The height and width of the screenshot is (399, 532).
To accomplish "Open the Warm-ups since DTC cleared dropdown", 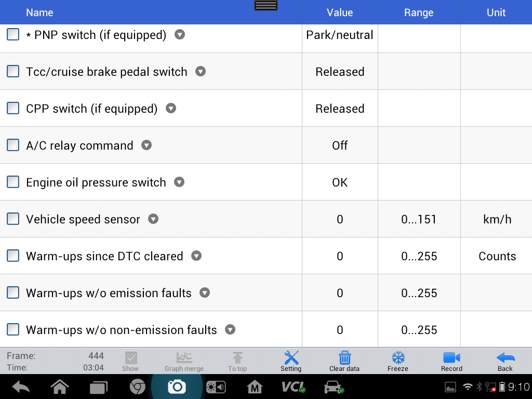I will [196, 256].
